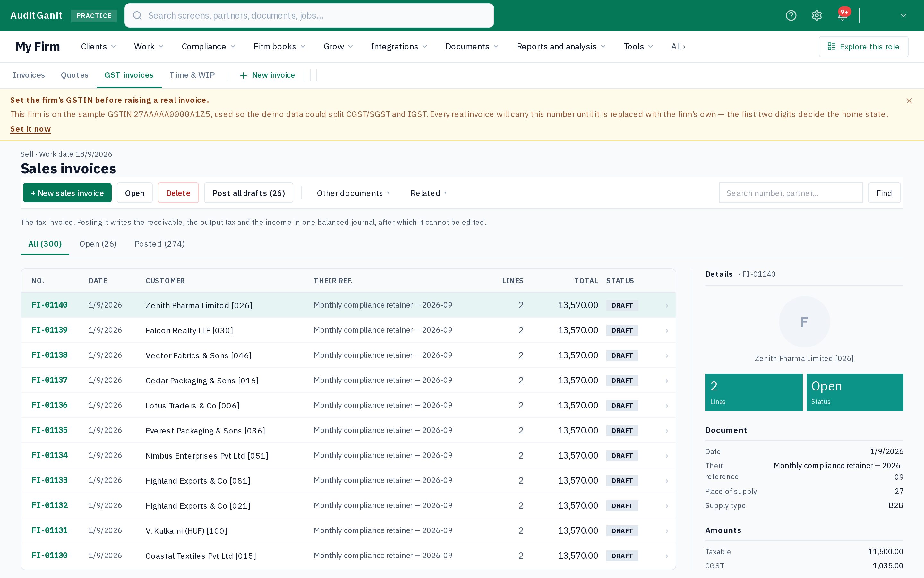Viewport: 924px width, 578px height.
Task: Open invoice number FI-01135
Action: [50, 430]
